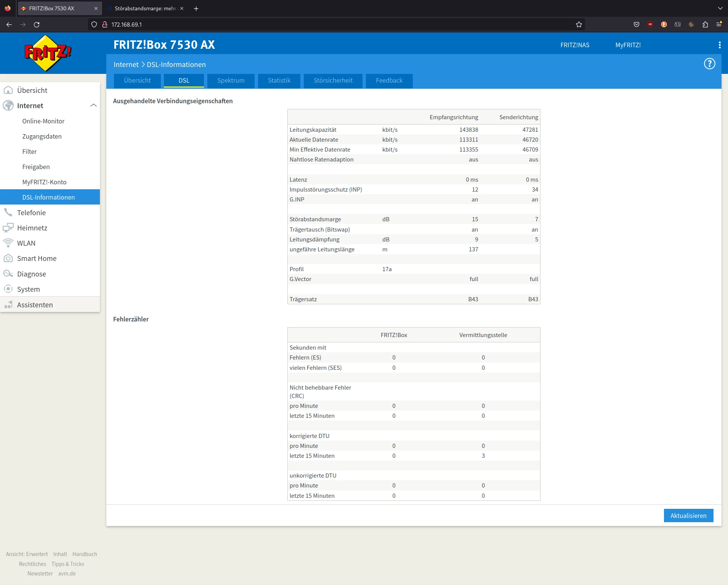The height and width of the screenshot is (585, 728).
Task: Collapse the Internet menu section
Action: 93,105
